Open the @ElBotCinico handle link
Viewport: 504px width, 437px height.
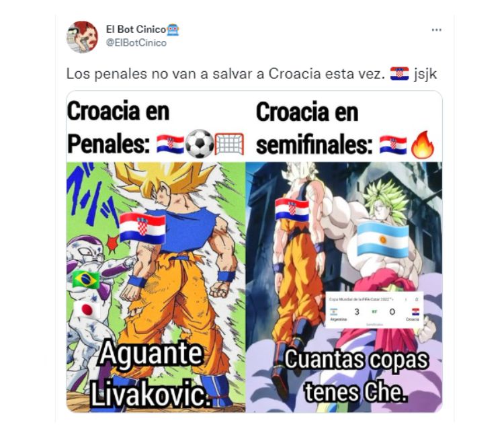[x=136, y=43]
